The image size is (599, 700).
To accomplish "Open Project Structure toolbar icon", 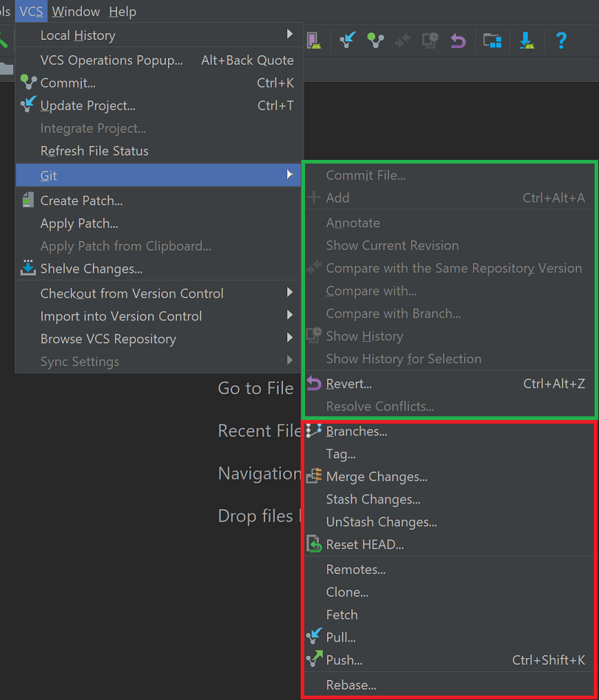I will tap(492, 41).
